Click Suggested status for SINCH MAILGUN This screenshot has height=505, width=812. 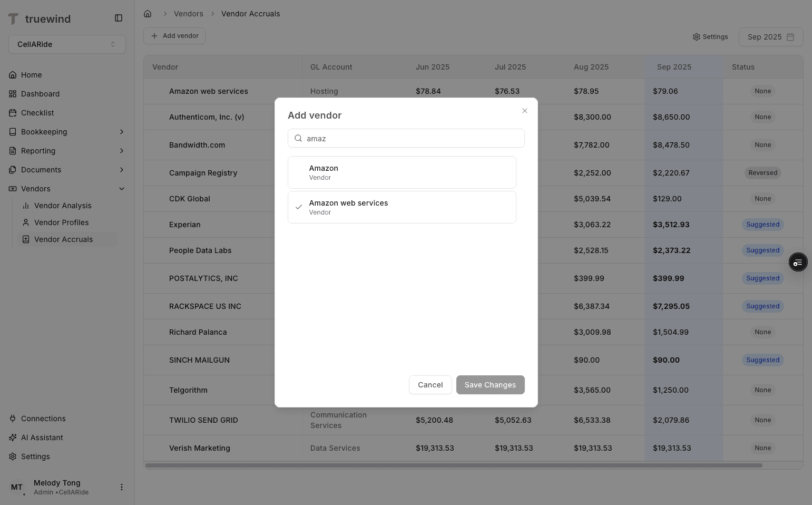pos(762,360)
